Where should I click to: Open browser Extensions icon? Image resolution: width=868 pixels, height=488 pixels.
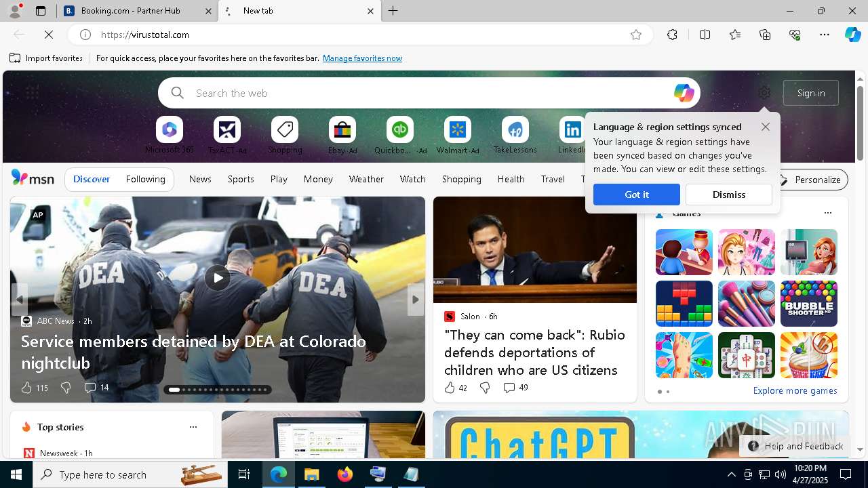pos(672,35)
